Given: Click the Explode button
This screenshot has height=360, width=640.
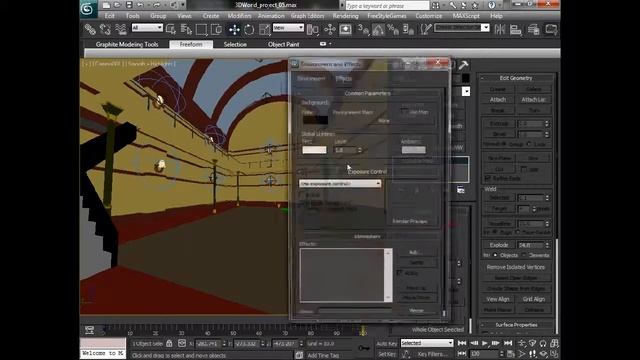Looking at the screenshot, I should point(499,245).
